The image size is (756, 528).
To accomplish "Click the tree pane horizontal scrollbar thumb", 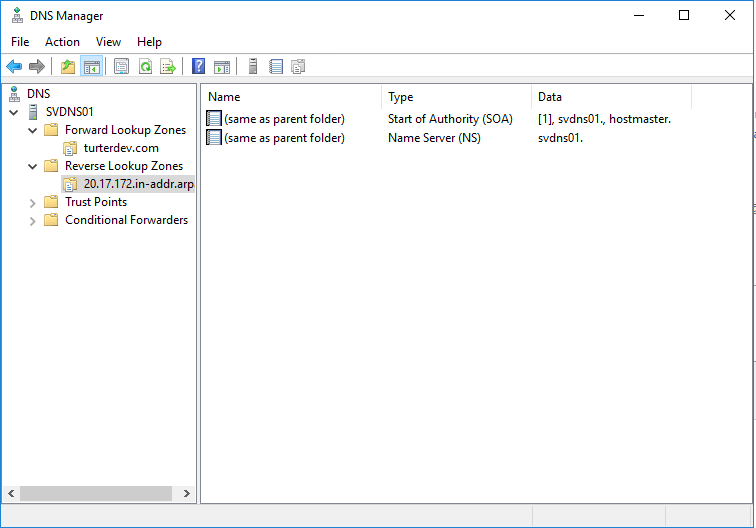I will (96, 493).
